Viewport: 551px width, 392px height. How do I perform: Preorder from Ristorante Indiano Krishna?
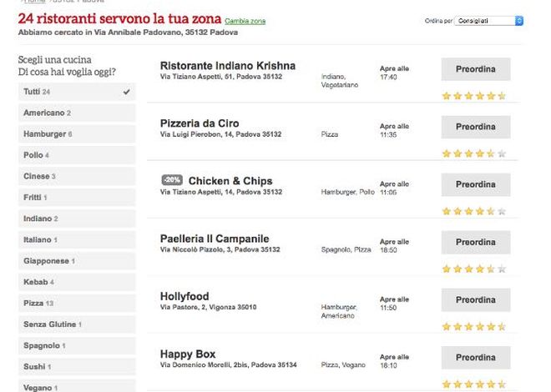tap(476, 69)
